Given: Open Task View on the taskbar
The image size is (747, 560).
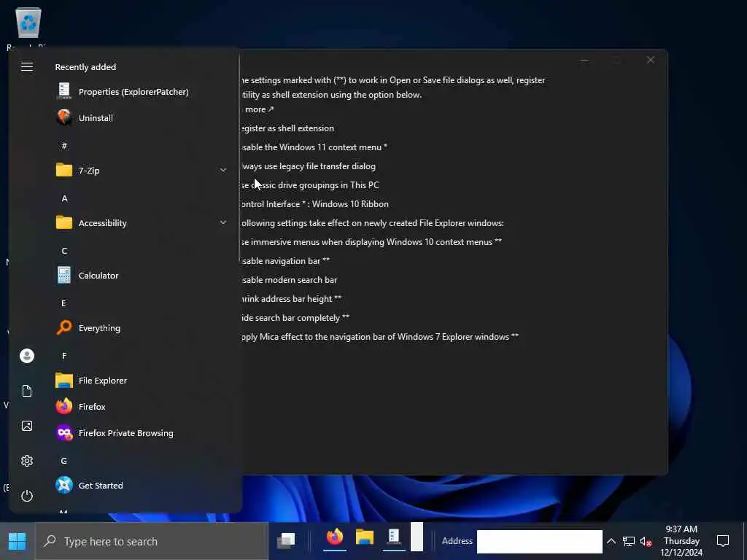Looking at the screenshot, I should 286,540.
